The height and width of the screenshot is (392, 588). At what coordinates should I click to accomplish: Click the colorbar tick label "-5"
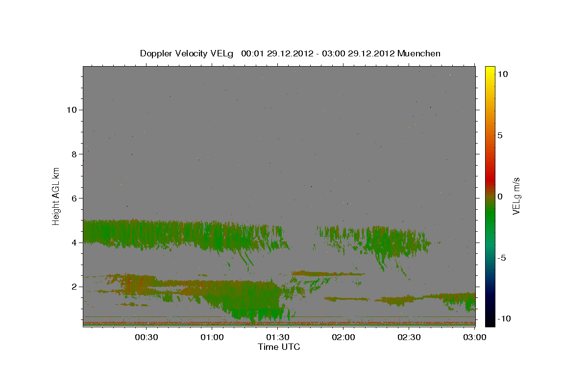coord(501,258)
